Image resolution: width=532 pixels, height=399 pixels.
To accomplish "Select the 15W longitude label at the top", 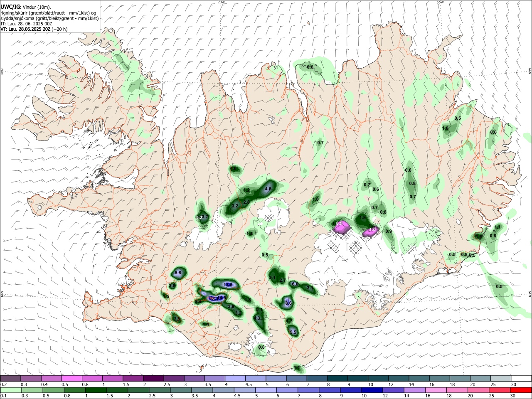I will click(x=440, y=2).
